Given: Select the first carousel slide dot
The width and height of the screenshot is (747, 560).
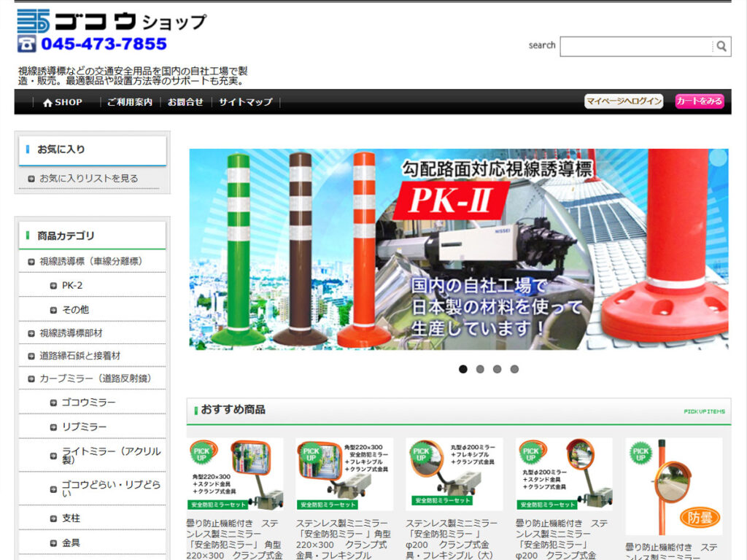Looking at the screenshot, I should point(462,369).
